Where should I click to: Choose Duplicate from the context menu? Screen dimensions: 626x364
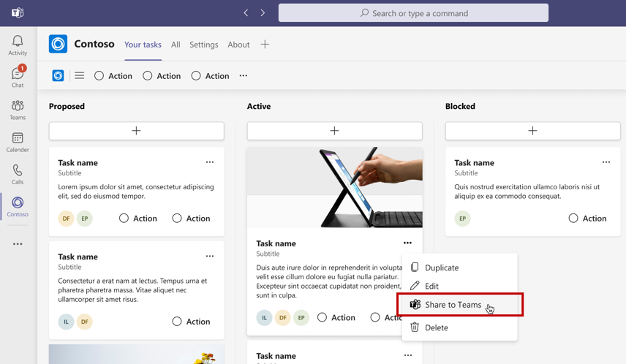[459, 268]
